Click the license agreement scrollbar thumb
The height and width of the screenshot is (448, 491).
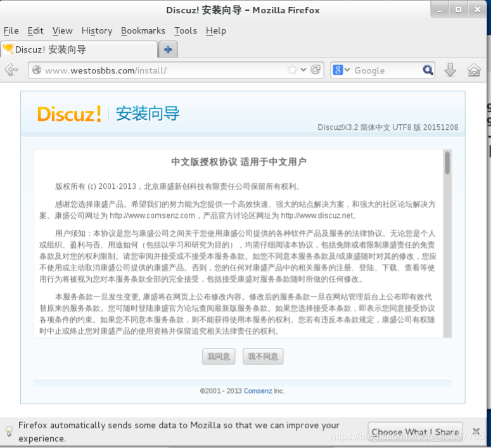[x=447, y=163]
